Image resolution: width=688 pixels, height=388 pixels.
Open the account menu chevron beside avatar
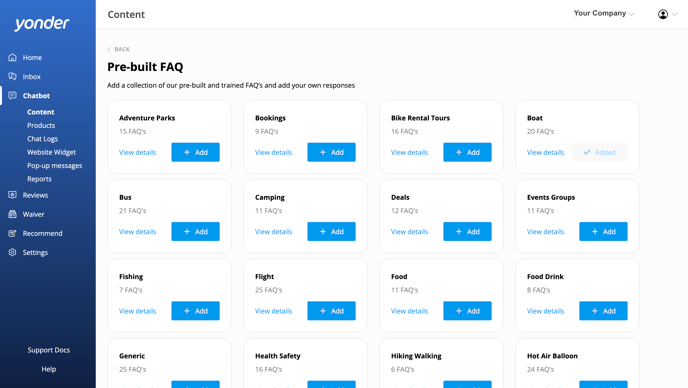[674, 14]
